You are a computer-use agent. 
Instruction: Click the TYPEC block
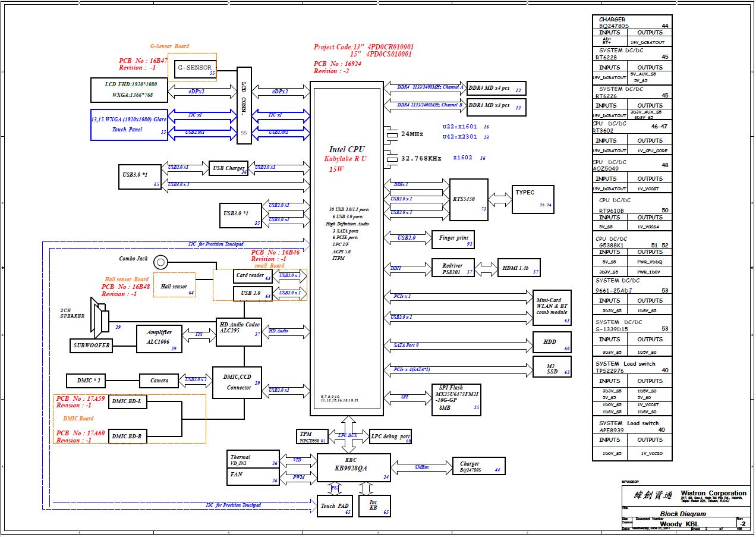[x=533, y=199]
